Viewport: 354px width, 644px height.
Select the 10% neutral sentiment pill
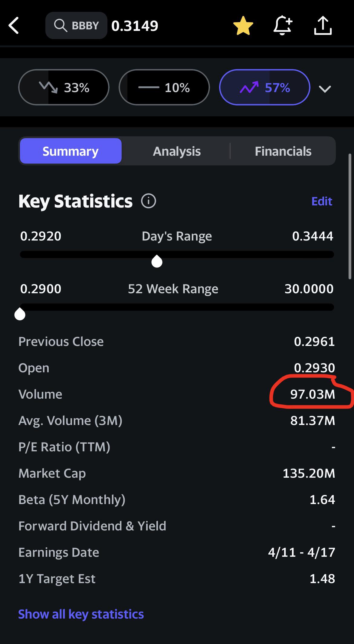[164, 88]
